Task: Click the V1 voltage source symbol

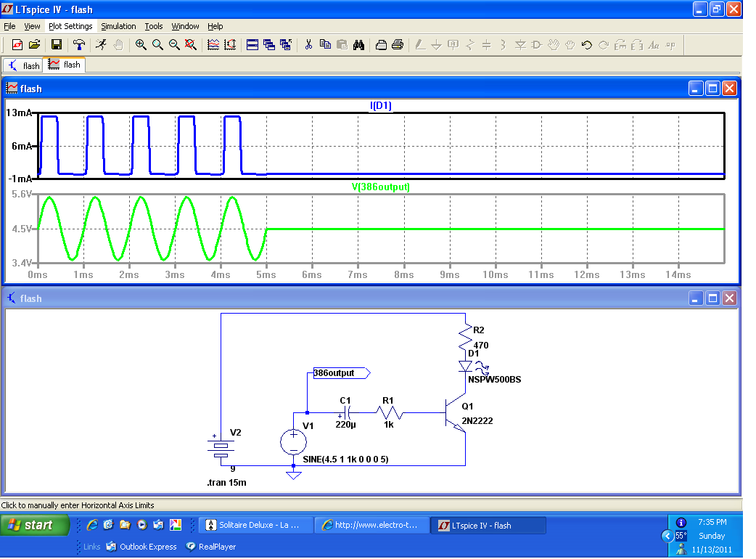Action: 293,441
